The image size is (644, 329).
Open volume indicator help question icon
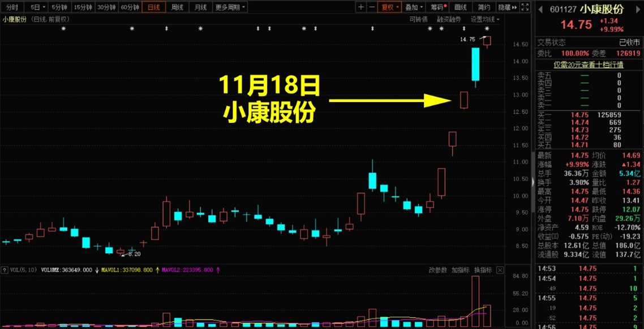click(x=5, y=270)
